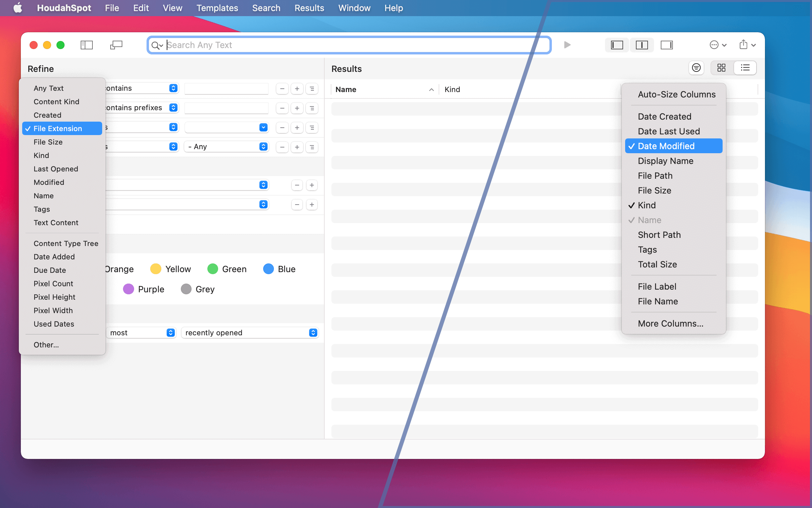Toggle the left panel layout icon
Screen dimensions: 812x508
[617, 45]
